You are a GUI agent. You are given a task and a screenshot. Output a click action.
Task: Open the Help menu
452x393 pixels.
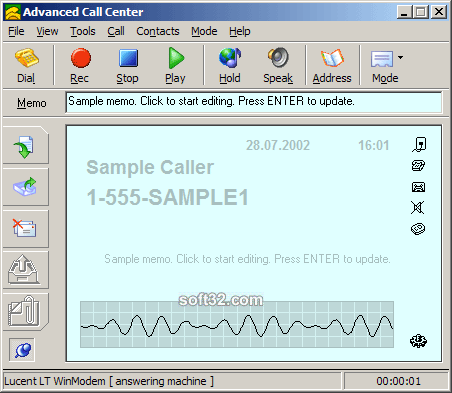(240, 31)
